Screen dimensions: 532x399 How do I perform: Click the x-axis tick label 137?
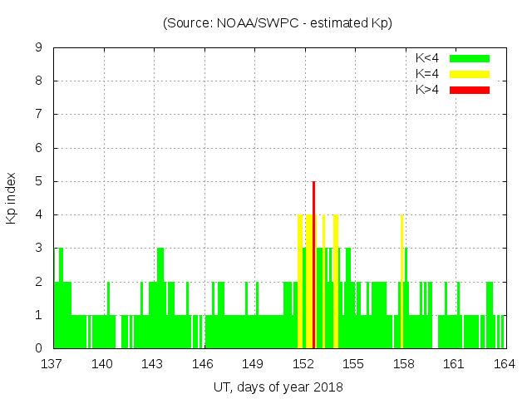(x=53, y=363)
